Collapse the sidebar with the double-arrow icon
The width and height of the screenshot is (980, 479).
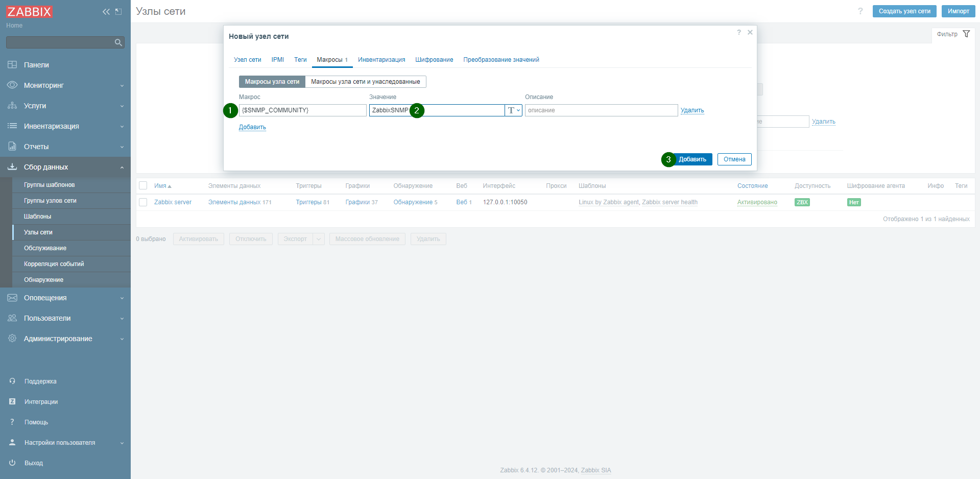point(106,12)
